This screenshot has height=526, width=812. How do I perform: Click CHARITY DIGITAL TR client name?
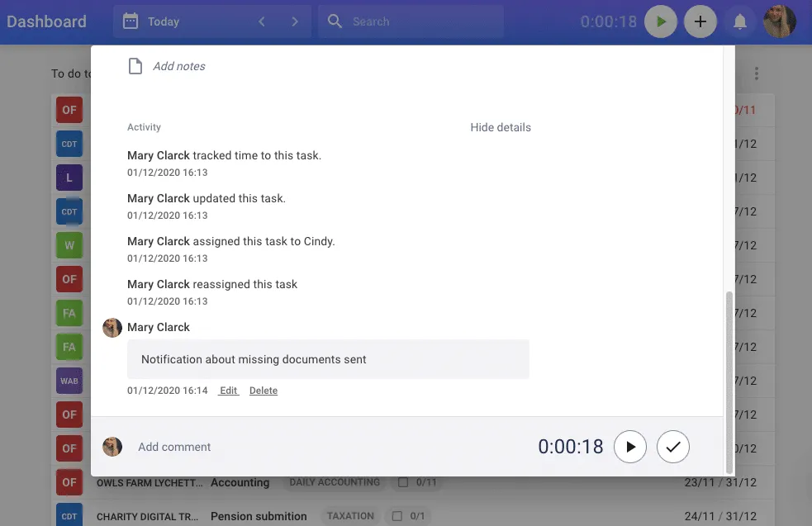point(147,516)
